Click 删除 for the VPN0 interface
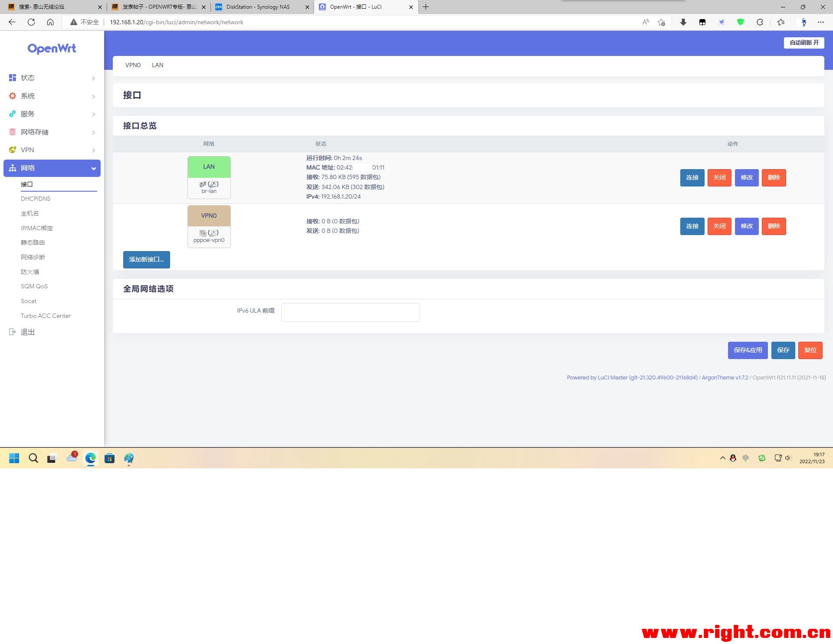 [x=774, y=226]
